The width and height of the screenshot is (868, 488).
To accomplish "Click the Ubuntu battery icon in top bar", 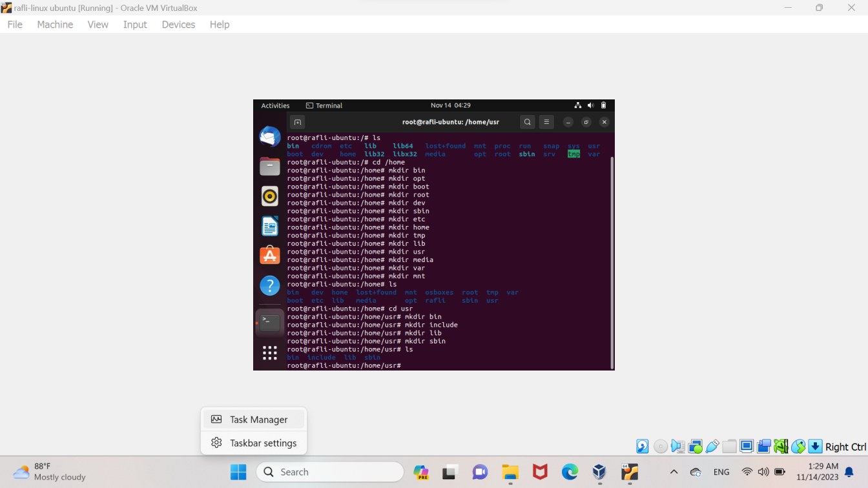I will (603, 105).
